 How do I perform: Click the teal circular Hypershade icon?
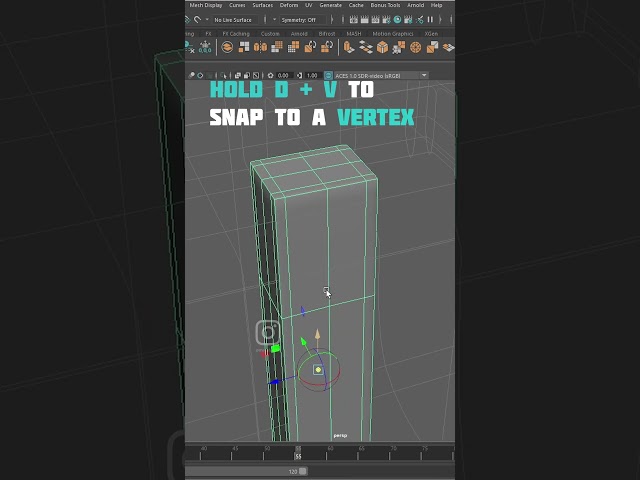tap(397, 20)
